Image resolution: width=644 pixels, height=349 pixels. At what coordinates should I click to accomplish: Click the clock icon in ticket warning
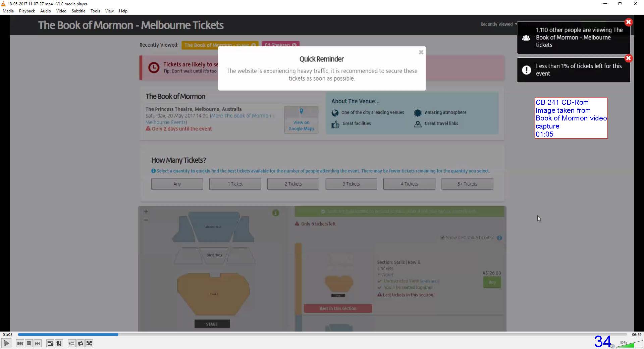pos(154,67)
